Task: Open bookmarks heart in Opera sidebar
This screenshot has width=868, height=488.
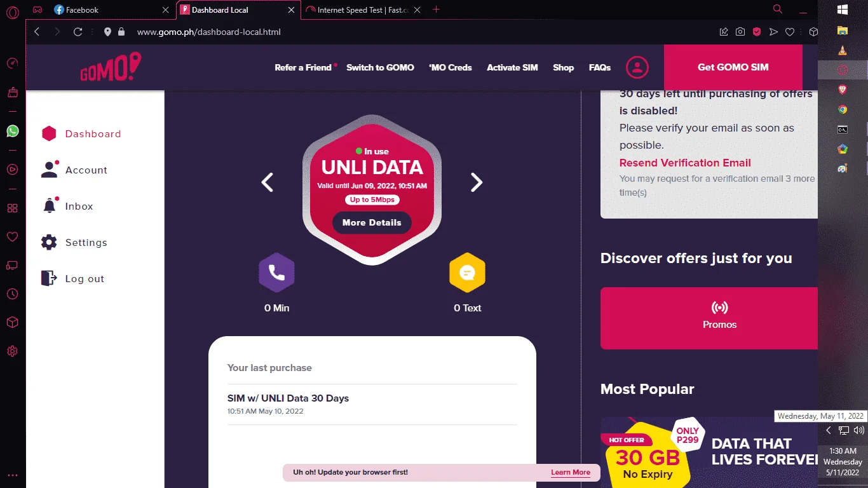Action: pyautogui.click(x=12, y=236)
